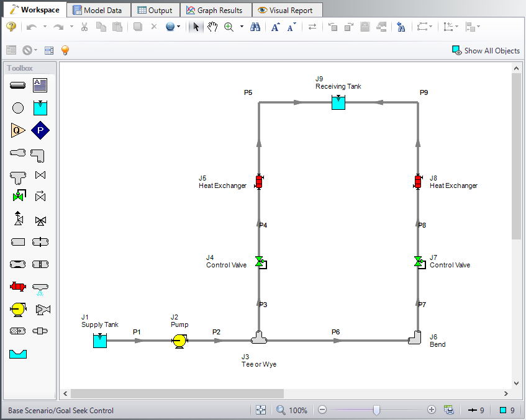Click the Find binoculars icon on the toolbar

click(255, 27)
